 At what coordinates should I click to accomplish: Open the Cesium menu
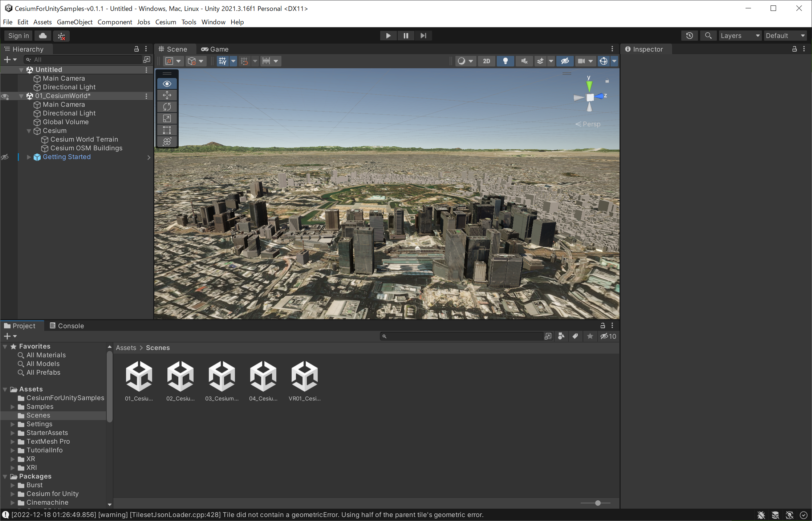coord(165,22)
